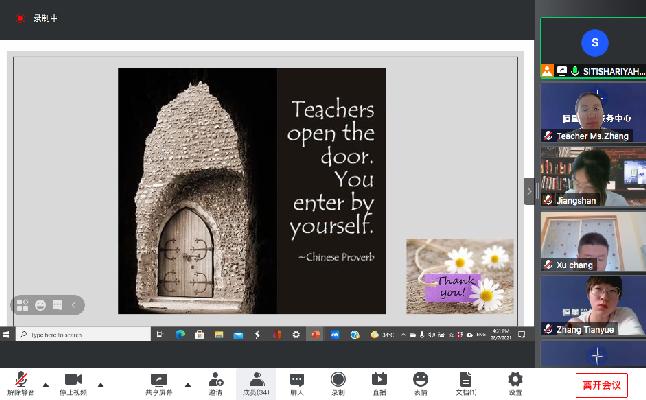Image resolution: width=646 pixels, height=400 pixels.
Task: Click the red leave meeting button
Action: [601, 384]
